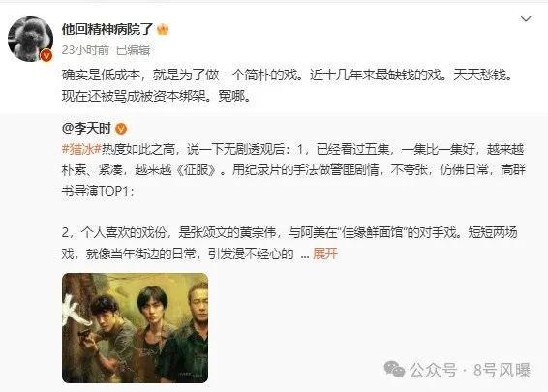Click the ellipsis before 展开
Screen dimensions: 548x392
[x=305, y=255]
